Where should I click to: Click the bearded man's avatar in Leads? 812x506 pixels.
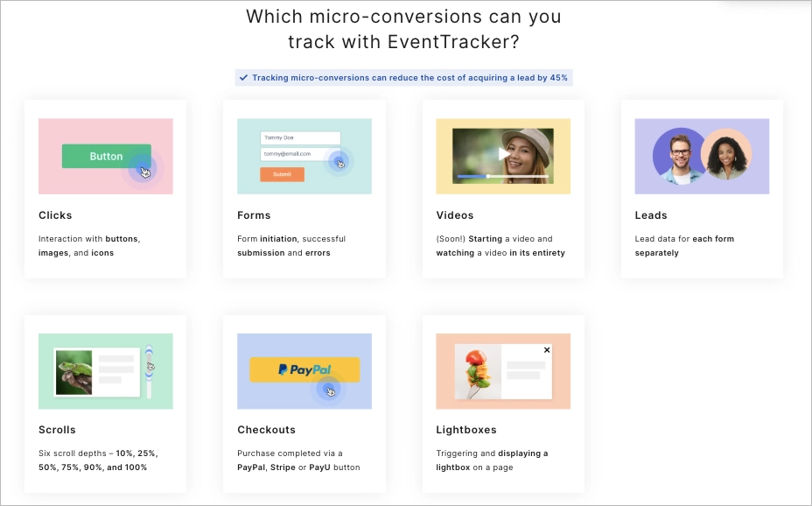tap(678, 155)
